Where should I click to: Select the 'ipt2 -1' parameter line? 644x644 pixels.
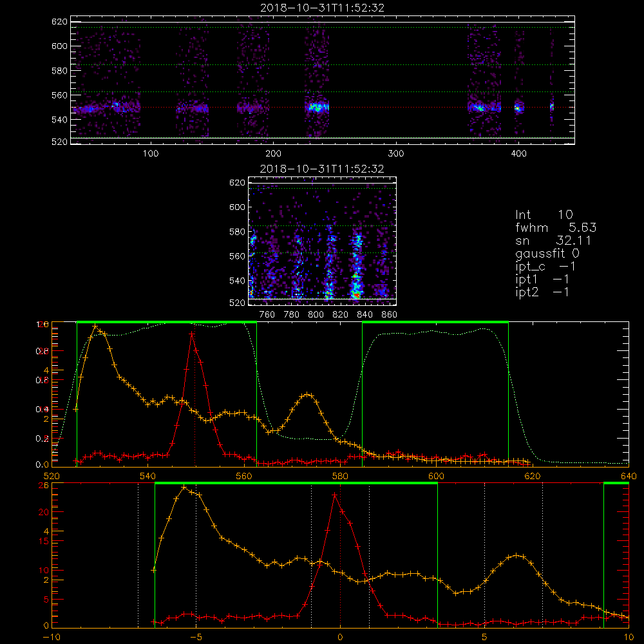pos(542,292)
